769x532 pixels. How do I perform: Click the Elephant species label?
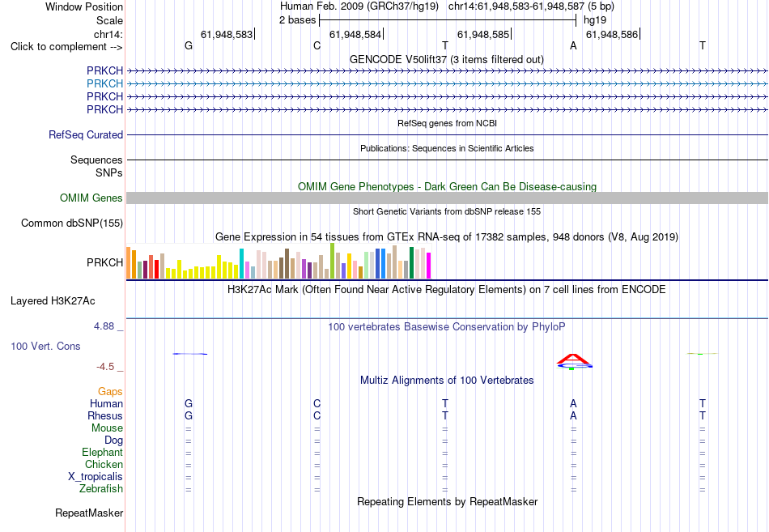[x=102, y=452]
